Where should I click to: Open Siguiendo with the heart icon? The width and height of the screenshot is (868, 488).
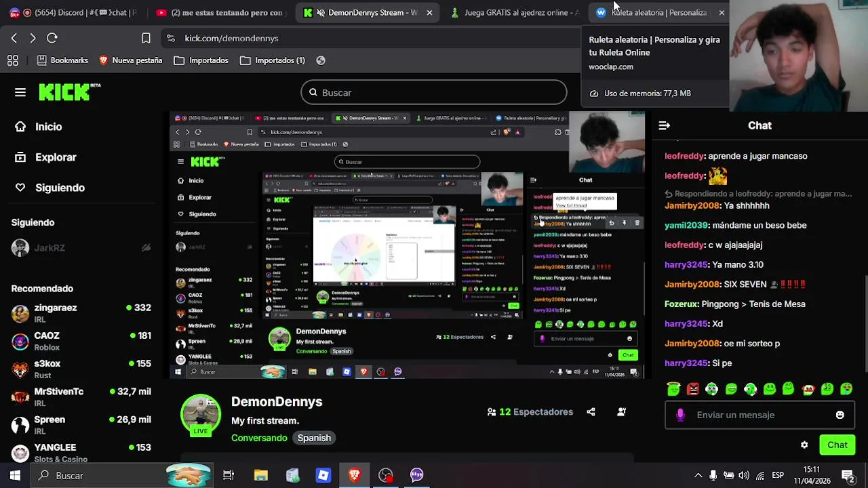(x=50, y=188)
